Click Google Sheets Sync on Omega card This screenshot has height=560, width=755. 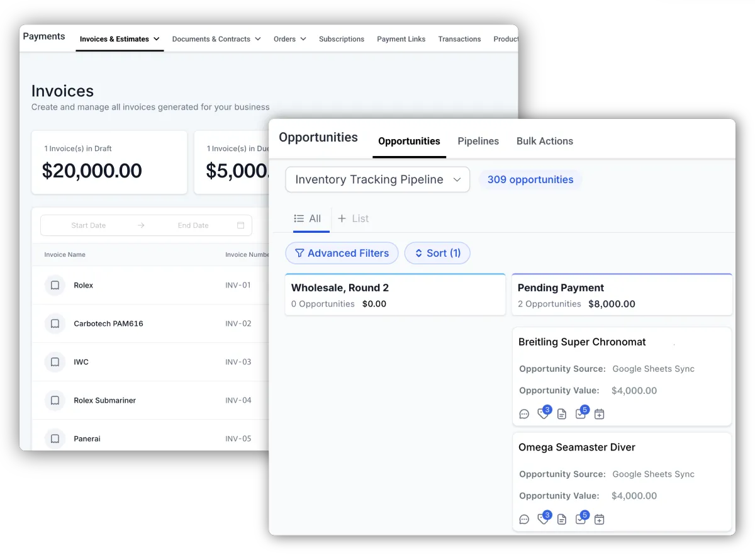654,474
